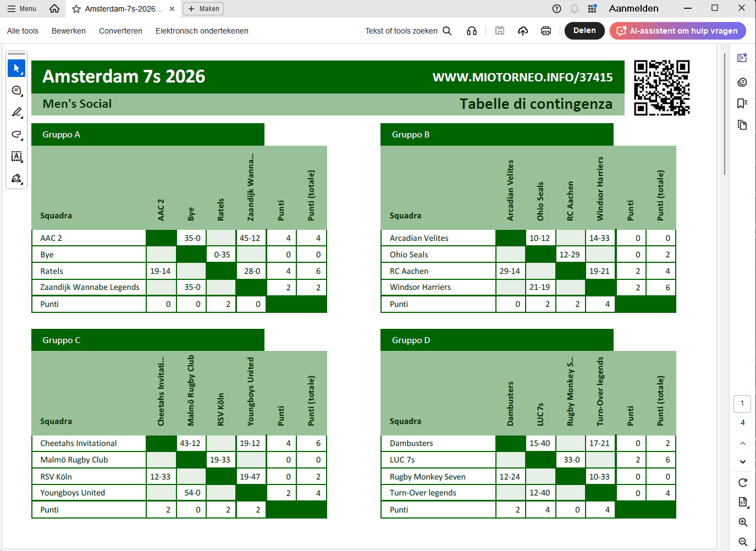The height and width of the screenshot is (551, 756).
Task: Search with Tekst of tools zoeken
Action: [409, 31]
